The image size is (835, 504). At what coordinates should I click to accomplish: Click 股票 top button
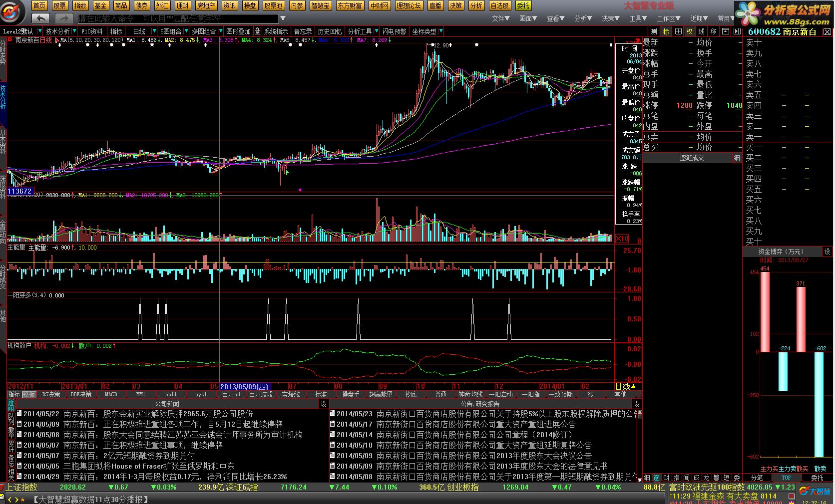[x=59, y=5]
